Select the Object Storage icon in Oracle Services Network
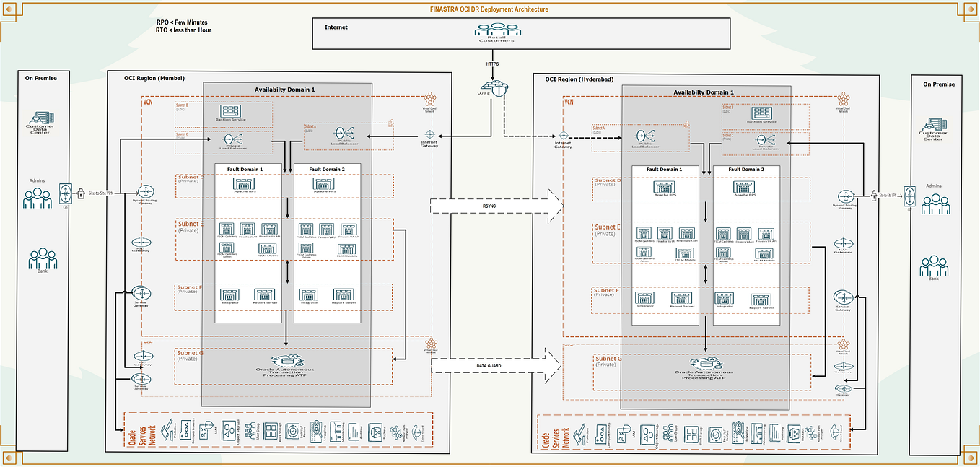Viewport: 980px width, 467px height. pos(229,430)
